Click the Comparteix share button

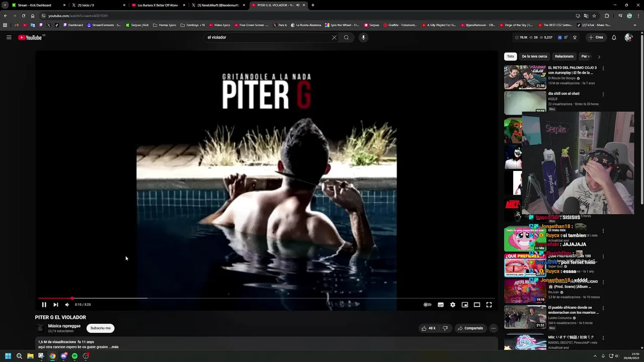pyautogui.click(x=470, y=328)
